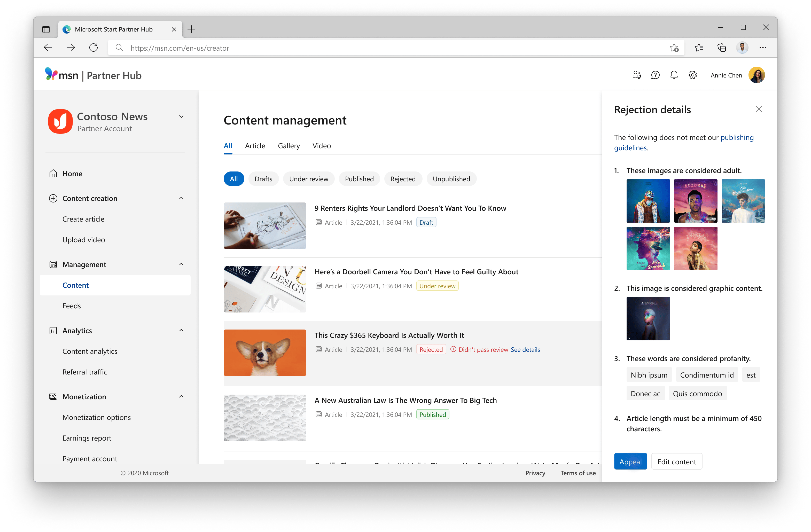Screen dimensions: 811x532
Task: Collapse the Content creation section
Action: point(181,198)
